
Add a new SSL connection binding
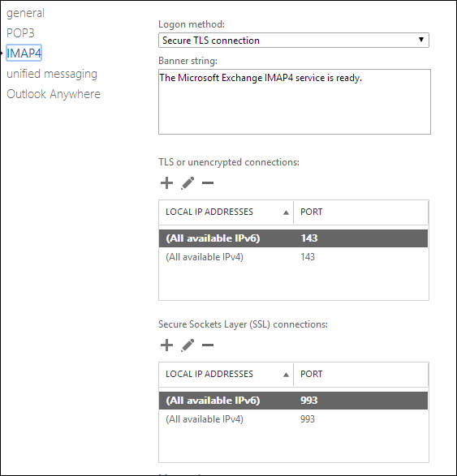pos(166,345)
